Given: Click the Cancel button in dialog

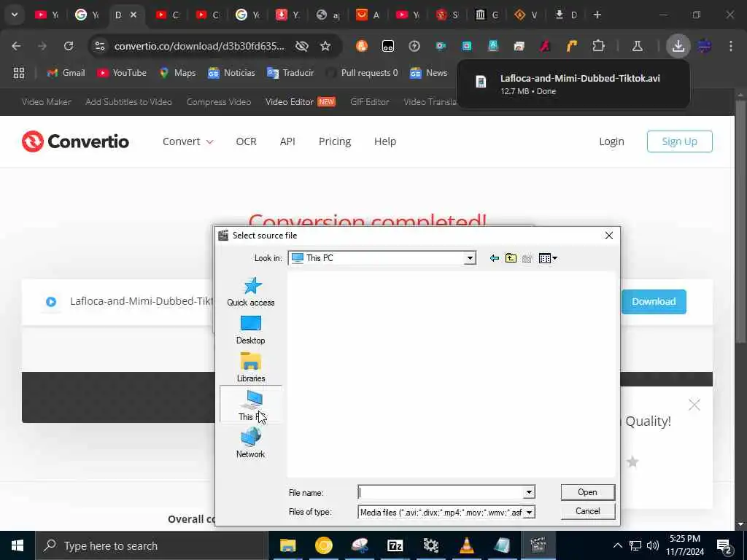Looking at the screenshot, I should pyautogui.click(x=587, y=511).
